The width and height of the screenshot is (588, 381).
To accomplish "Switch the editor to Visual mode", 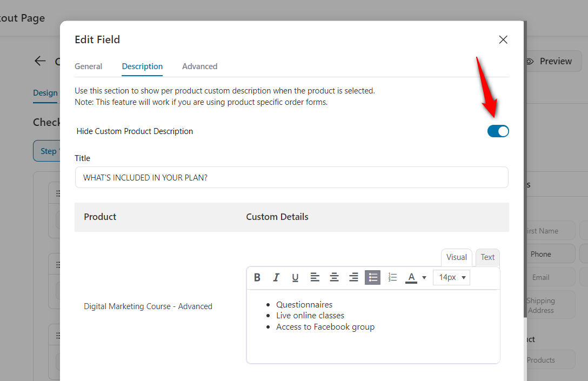I will click(x=456, y=257).
